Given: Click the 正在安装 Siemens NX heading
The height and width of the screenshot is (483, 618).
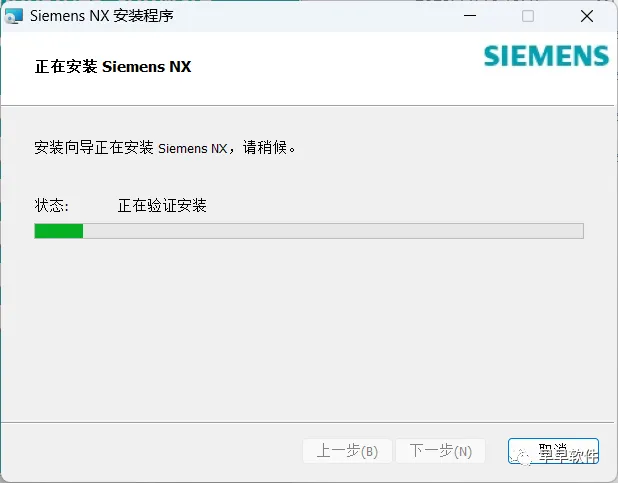Looking at the screenshot, I should pos(113,66).
